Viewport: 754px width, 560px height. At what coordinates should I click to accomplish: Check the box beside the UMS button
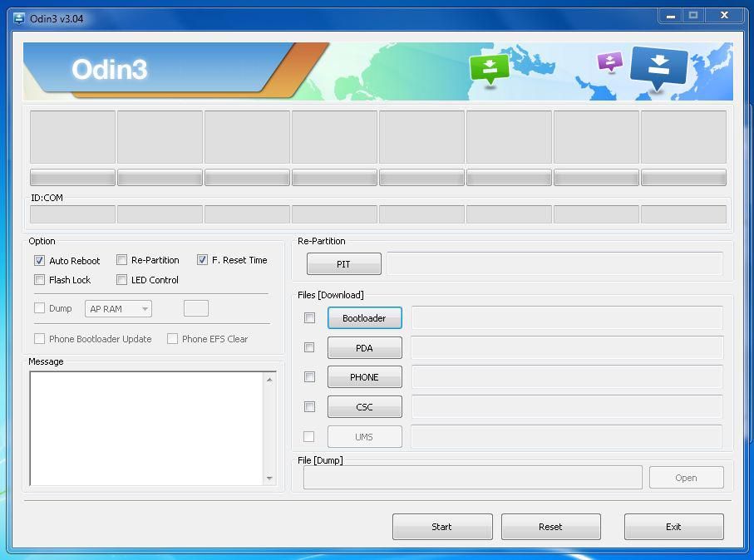pos(308,436)
